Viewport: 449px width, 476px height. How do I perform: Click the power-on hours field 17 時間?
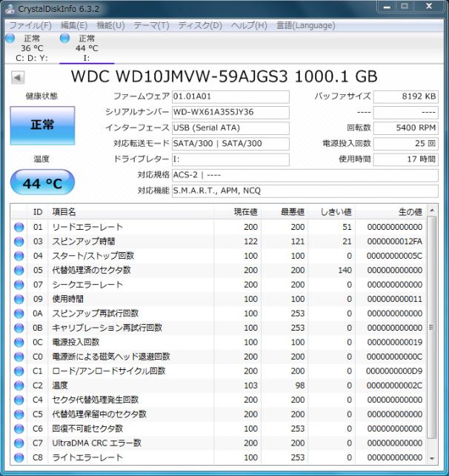405,159
